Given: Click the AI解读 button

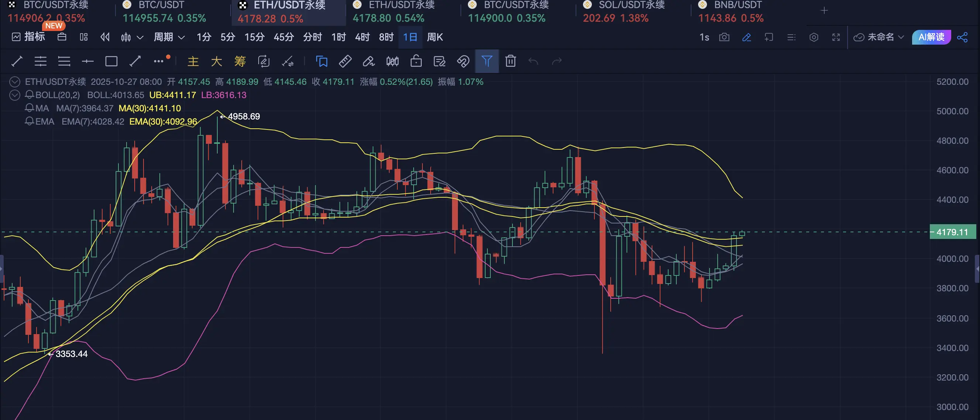Looking at the screenshot, I should pos(931,37).
